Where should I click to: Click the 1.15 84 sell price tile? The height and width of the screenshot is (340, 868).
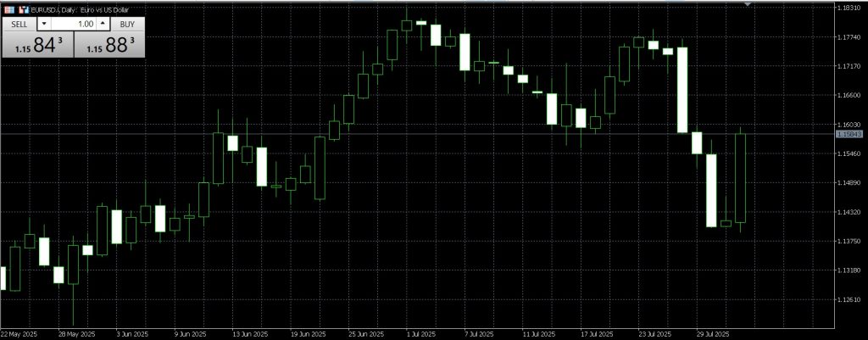tap(38, 46)
